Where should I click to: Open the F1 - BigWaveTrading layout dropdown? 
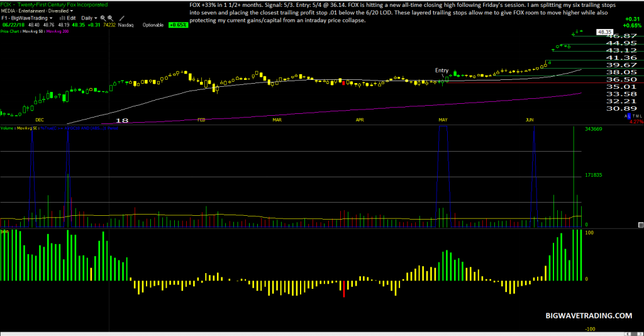click(x=27, y=18)
